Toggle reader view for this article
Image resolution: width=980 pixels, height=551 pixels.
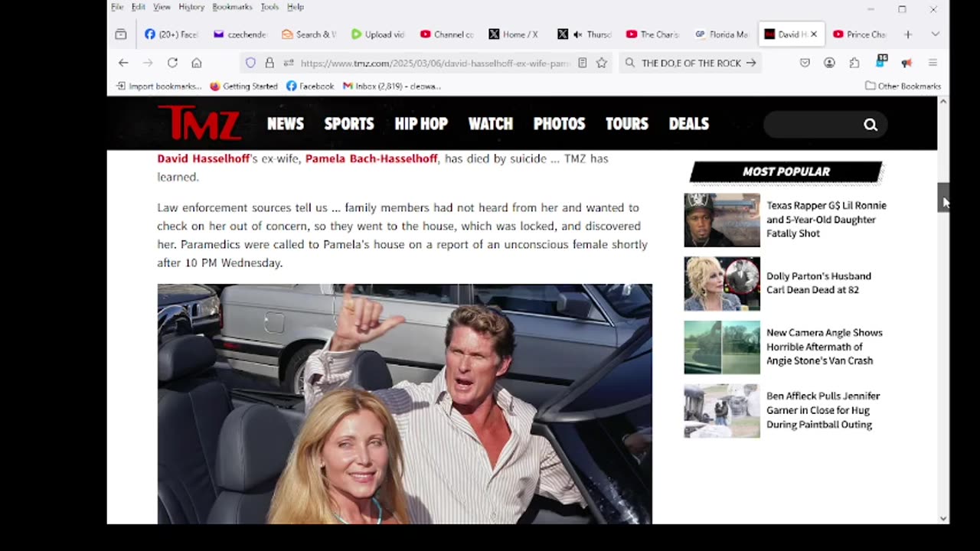point(583,63)
